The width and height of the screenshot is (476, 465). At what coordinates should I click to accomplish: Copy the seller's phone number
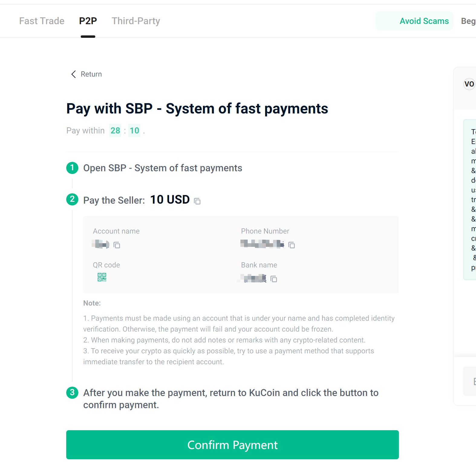click(x=292, y=245)
